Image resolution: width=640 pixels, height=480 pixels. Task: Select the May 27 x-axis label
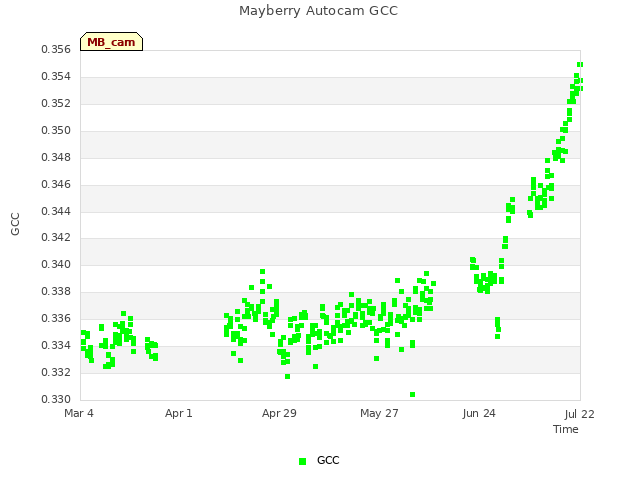pos(379,413)
